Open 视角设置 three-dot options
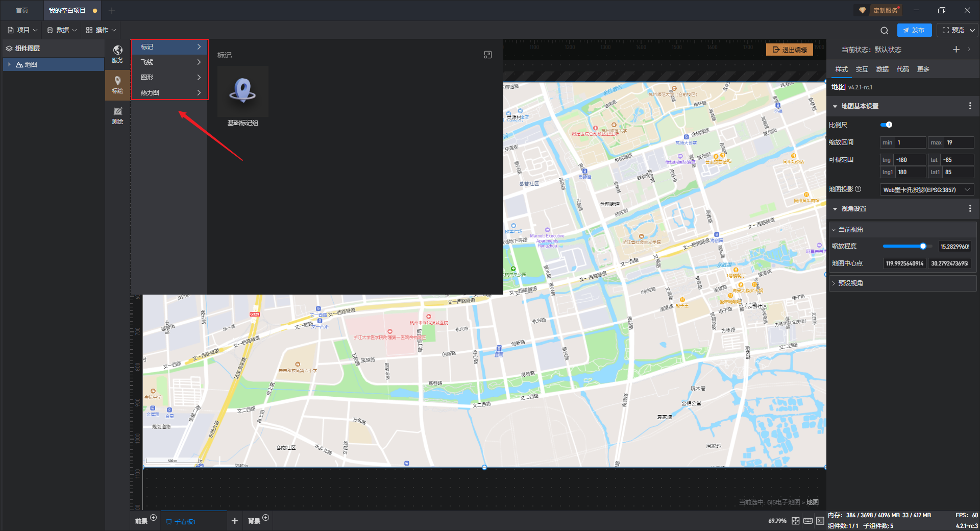The height and width of the screenshot is (531, 980). 970,208
